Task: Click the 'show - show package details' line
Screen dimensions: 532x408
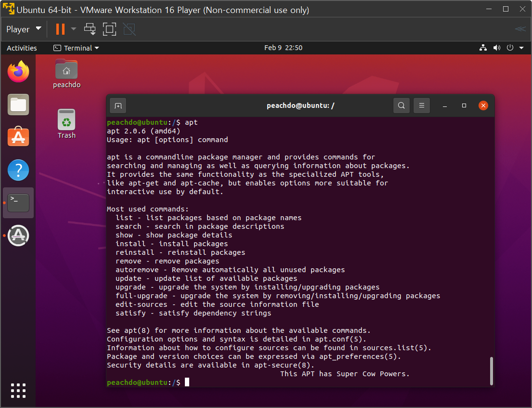Action: 174,235
